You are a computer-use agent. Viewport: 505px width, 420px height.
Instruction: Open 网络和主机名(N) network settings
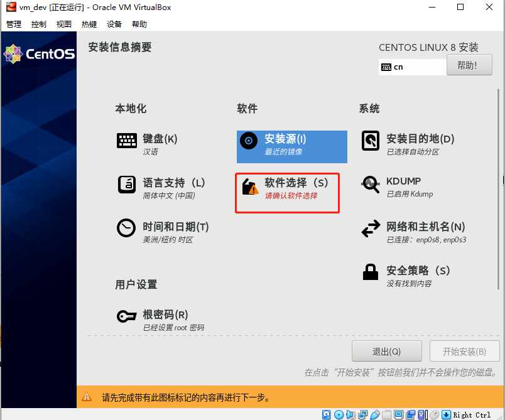(x=413, y=231)
